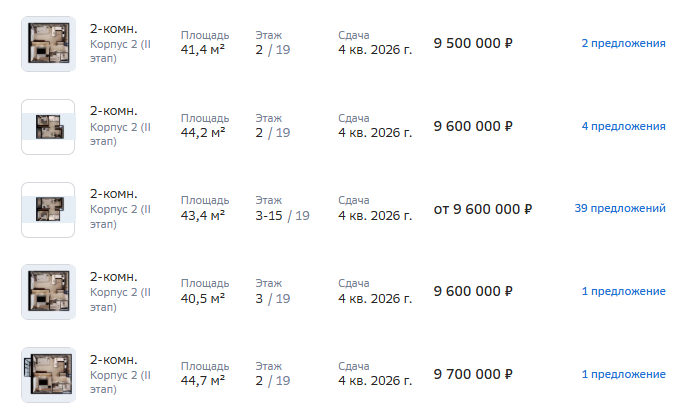View floor plan thumbnail for 40,5 м² apartment
The width and height of the screenshot is (692, 407).
[48, 292]
